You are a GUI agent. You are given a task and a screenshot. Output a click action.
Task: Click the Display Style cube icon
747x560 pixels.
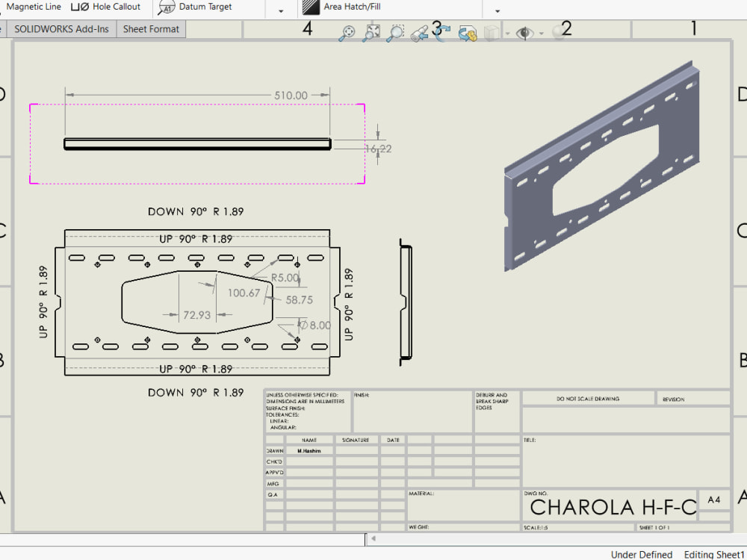coord(491,34)
